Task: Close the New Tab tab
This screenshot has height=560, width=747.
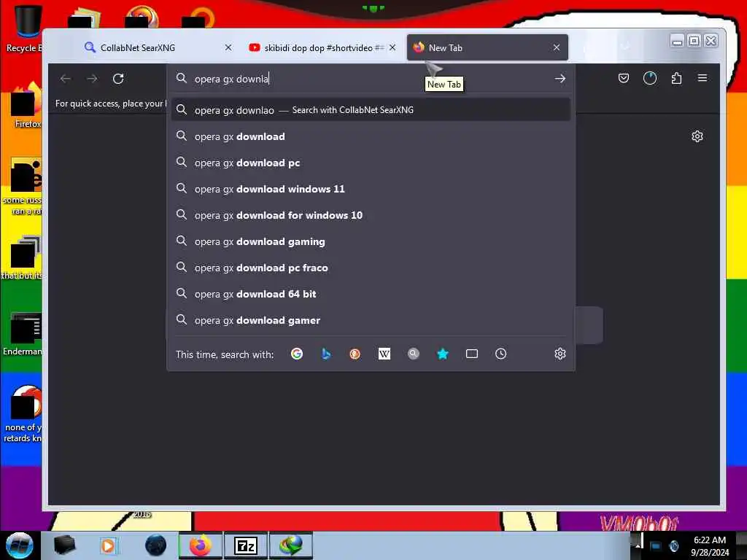Action: pyautogui.click(x=557, y=47)
